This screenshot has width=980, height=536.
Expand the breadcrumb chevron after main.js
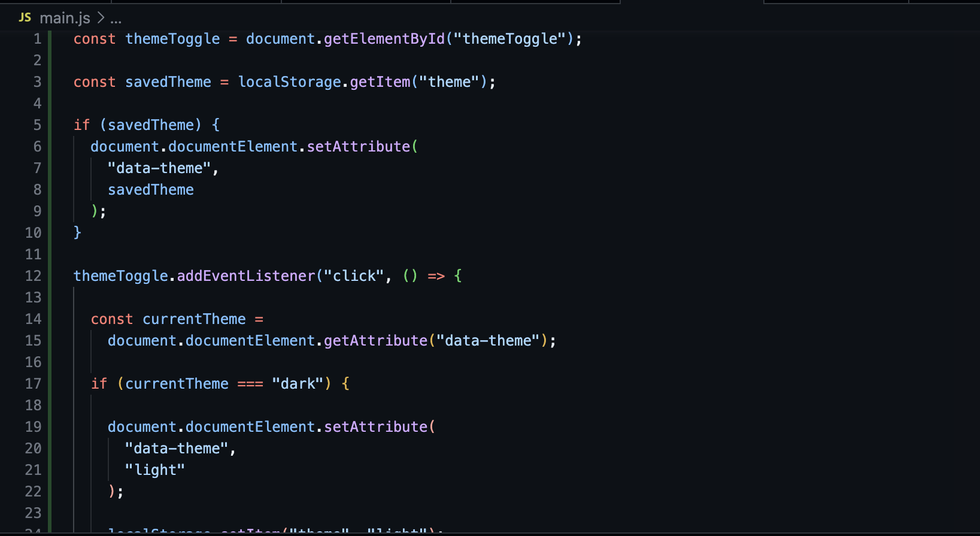point(101,18)
